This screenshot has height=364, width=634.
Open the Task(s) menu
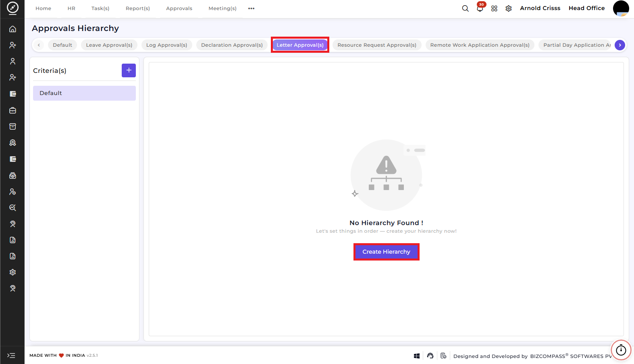point(100,8)
